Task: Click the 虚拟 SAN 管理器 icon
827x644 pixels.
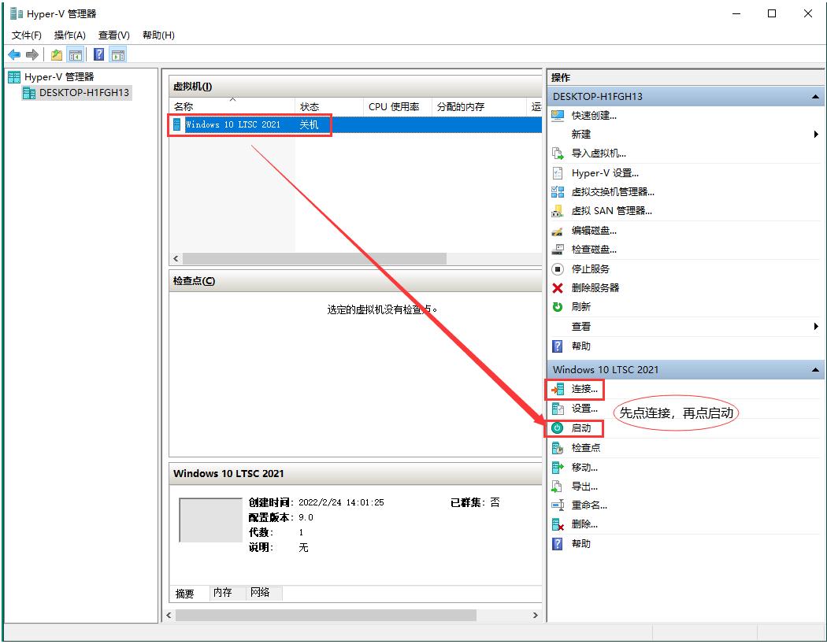Action: [x=558, y=210]
